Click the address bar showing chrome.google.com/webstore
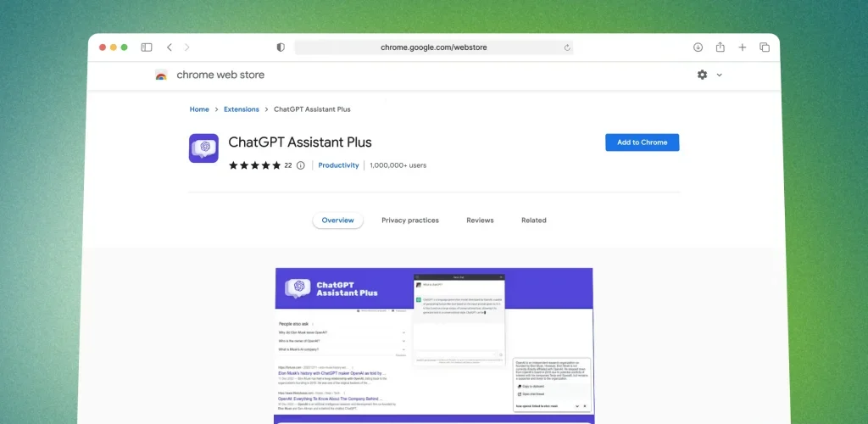 [x=433, y=47]
